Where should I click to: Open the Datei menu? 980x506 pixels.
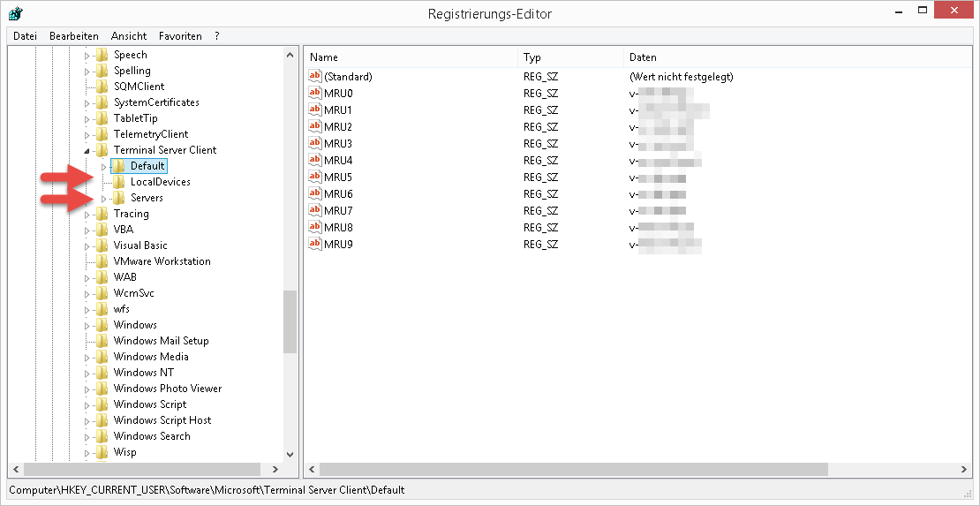pyautogui.click(x=25, y=35)
